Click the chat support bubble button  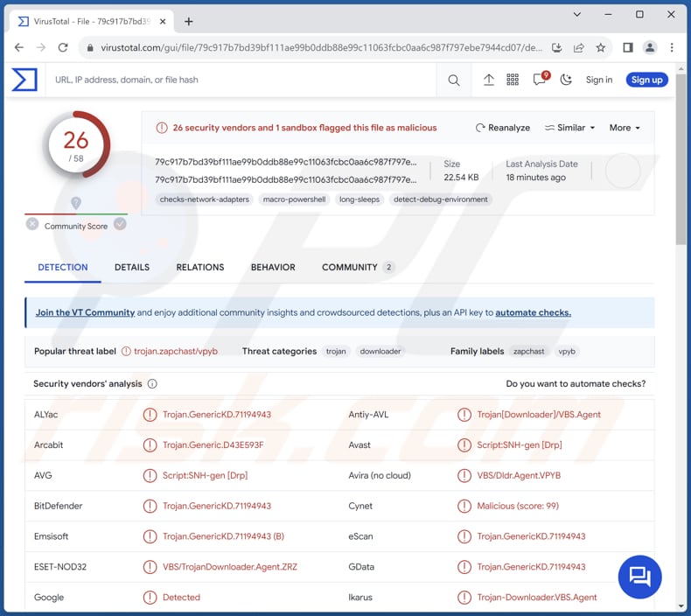[x=640, y=577]
